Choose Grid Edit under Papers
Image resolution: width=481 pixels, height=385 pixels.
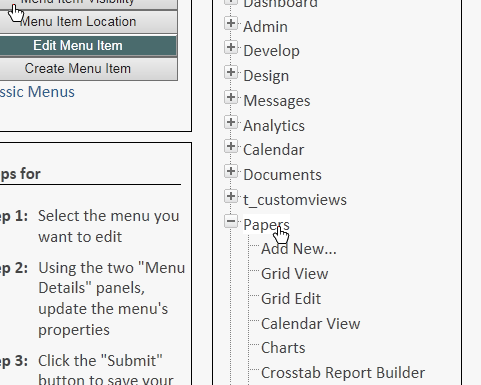[291, 299]
